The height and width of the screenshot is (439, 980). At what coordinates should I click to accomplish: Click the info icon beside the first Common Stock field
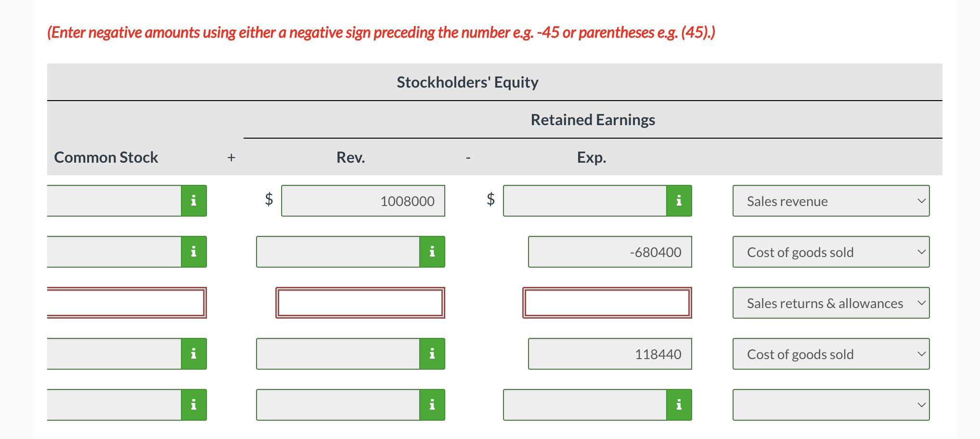coord(193,201)
